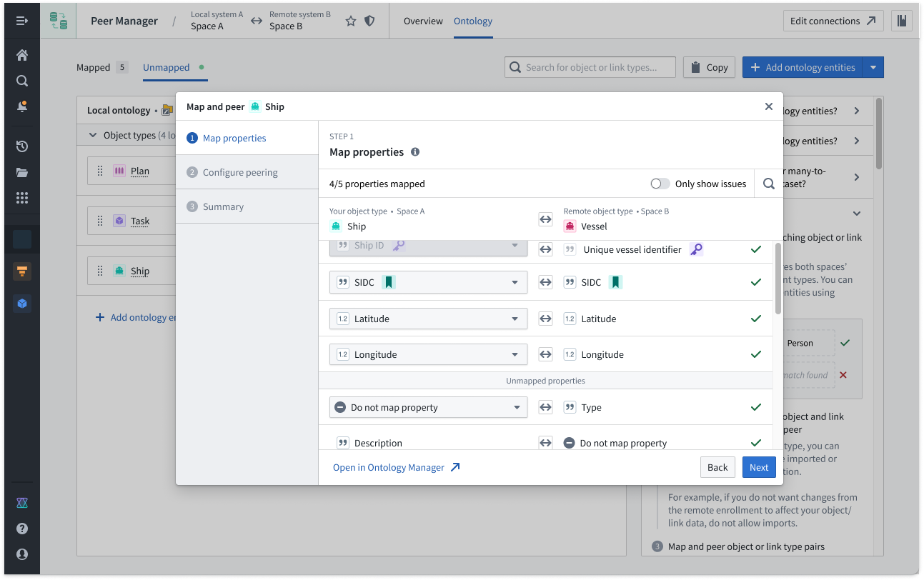
Task: Switch to the Overview tab
Action: tap(423, 21)
